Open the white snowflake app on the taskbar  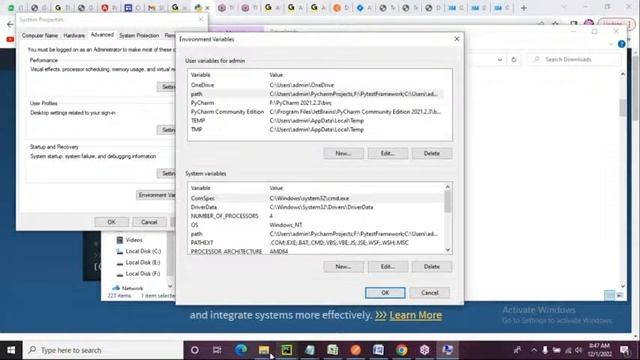point(424,350)
